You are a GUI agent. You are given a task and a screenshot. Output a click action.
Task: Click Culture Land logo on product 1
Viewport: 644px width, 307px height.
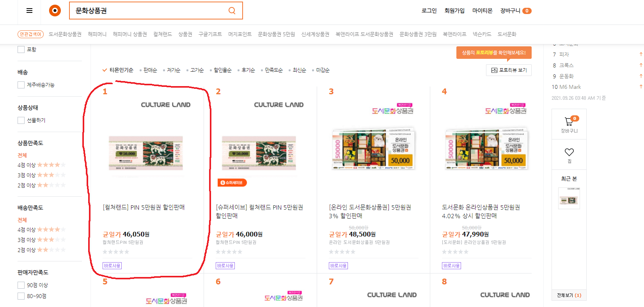point(166,105)
